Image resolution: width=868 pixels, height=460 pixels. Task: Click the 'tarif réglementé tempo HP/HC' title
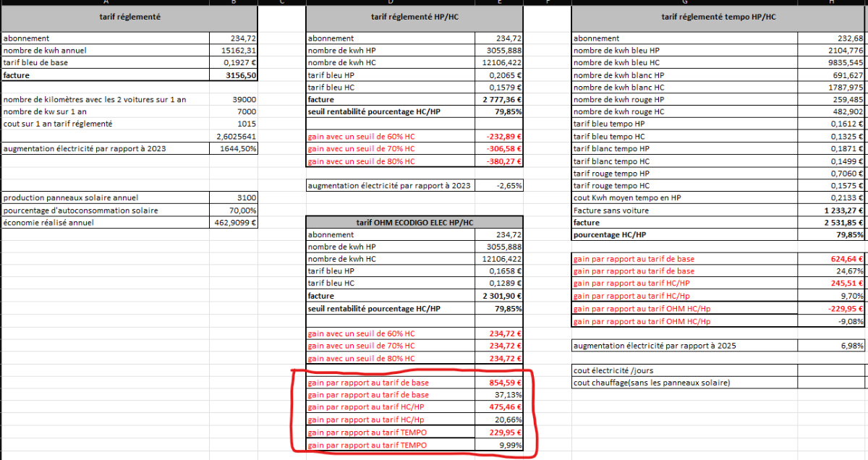719,18
